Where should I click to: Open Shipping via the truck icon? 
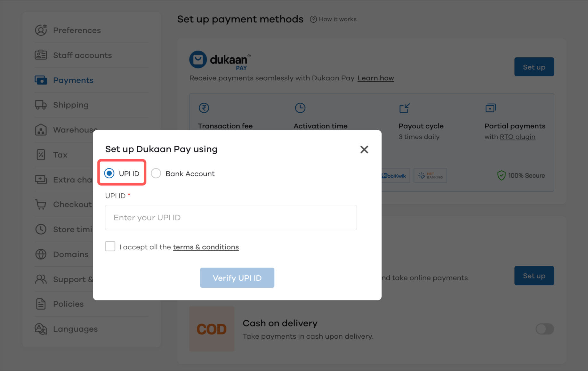(41, 105)
